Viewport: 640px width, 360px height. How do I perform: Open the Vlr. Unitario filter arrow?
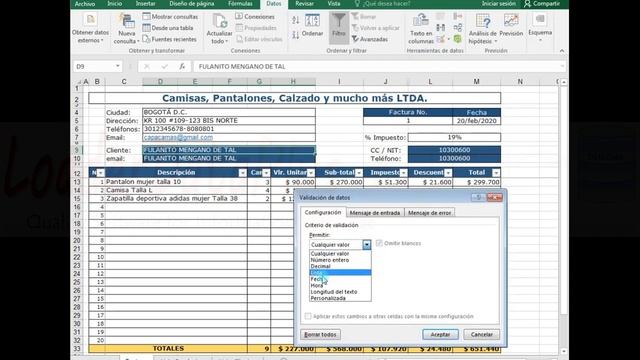[x=311, y=173]
